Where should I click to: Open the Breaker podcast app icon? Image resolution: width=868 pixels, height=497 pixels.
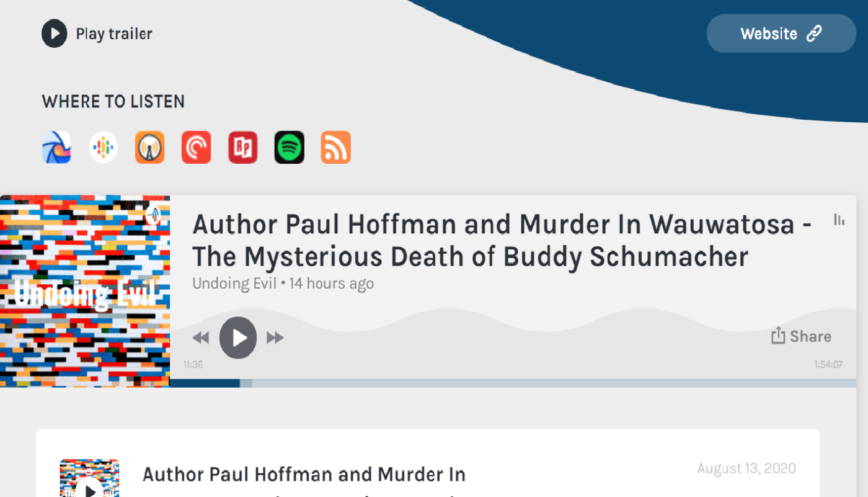56,148
